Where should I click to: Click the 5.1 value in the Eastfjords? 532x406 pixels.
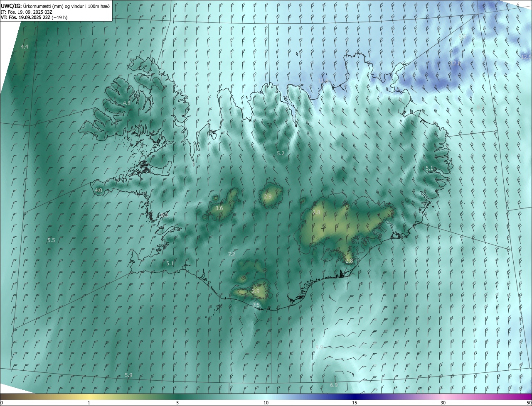tap(430, 168)
